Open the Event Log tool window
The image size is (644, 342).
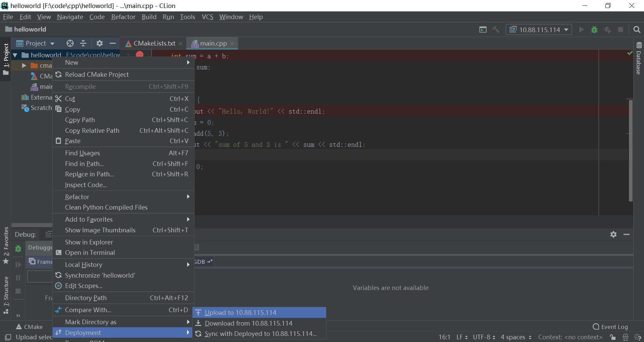click(x=610, y=327)
